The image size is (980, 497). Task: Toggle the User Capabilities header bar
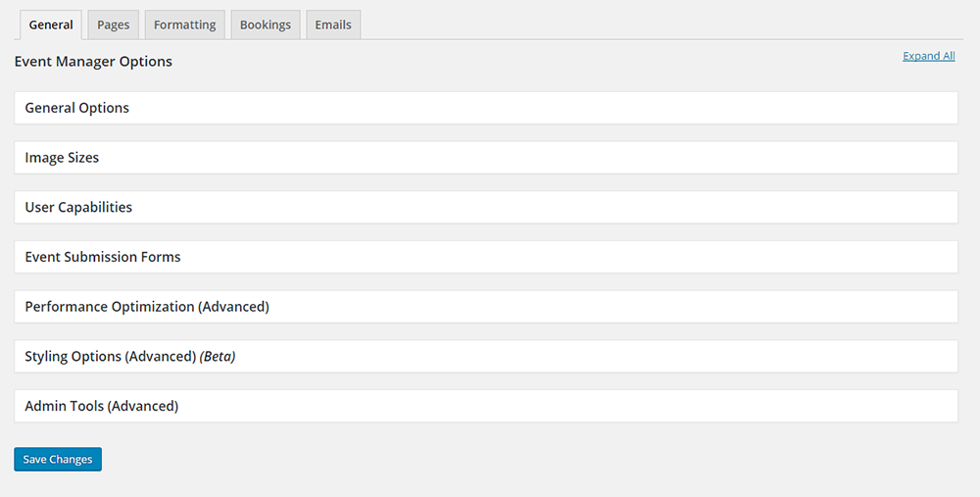[486, 207]
